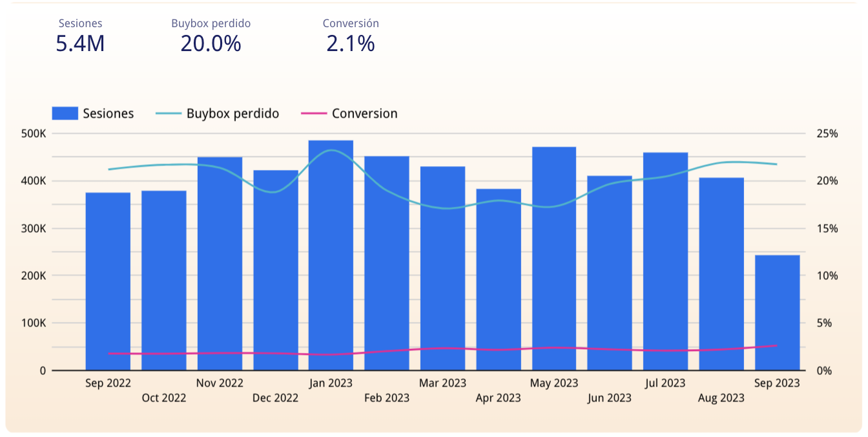The image size is (868, 437).
Task: Click the Mar 2023 axis label
Action: (442, 383)
